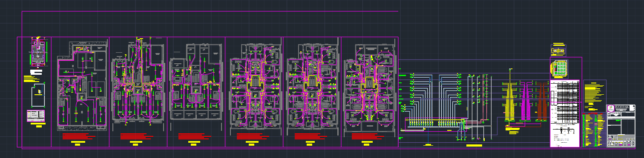644x158 pixels.
Task: Select the red notes text under the L-shaped plan
Action: point(77,136)
